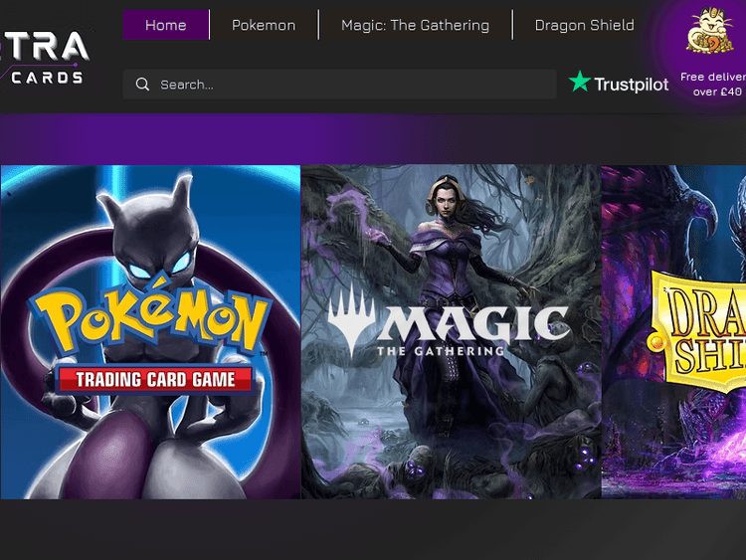
Task: Click the white Magic planeswalker symbol
Action: [x=351, y=324]
